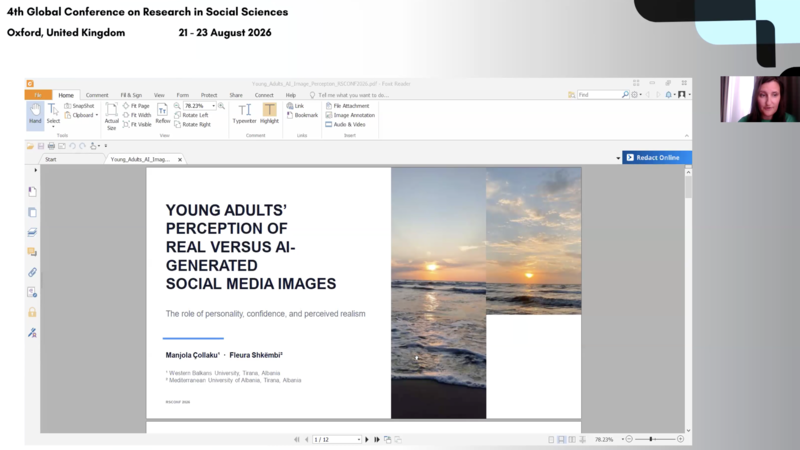Viewport: 800px width, 450px height.
Task: Switch to the Comment ribbon tab
Action: tap(97, 95)
